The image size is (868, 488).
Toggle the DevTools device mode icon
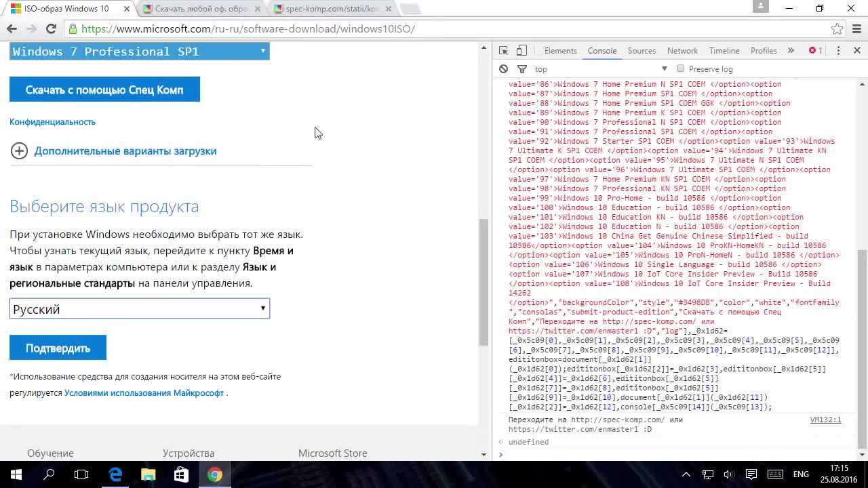pos(521,51)
